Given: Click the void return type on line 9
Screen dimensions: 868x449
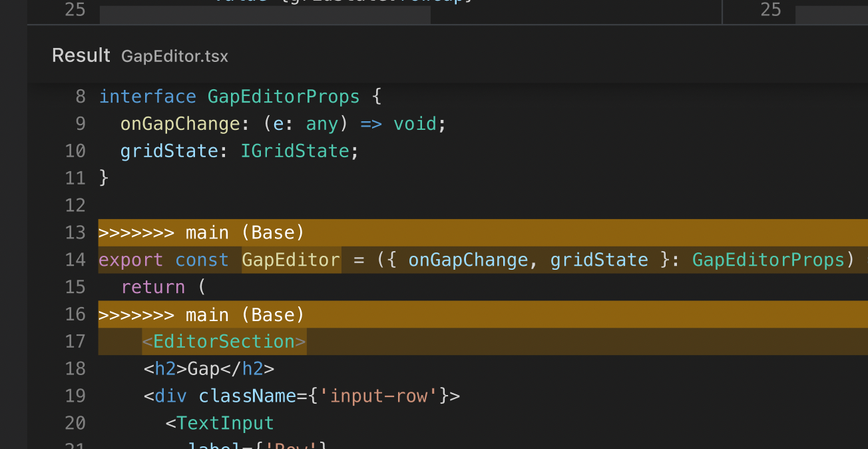Looking at the screenshot, I should [x=415, y=123].
